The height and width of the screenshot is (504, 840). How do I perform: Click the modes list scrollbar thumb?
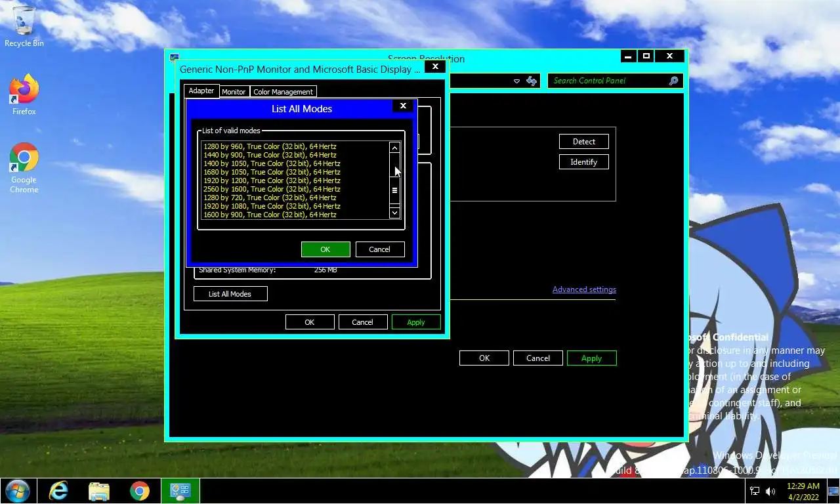(x=394, y=190)
